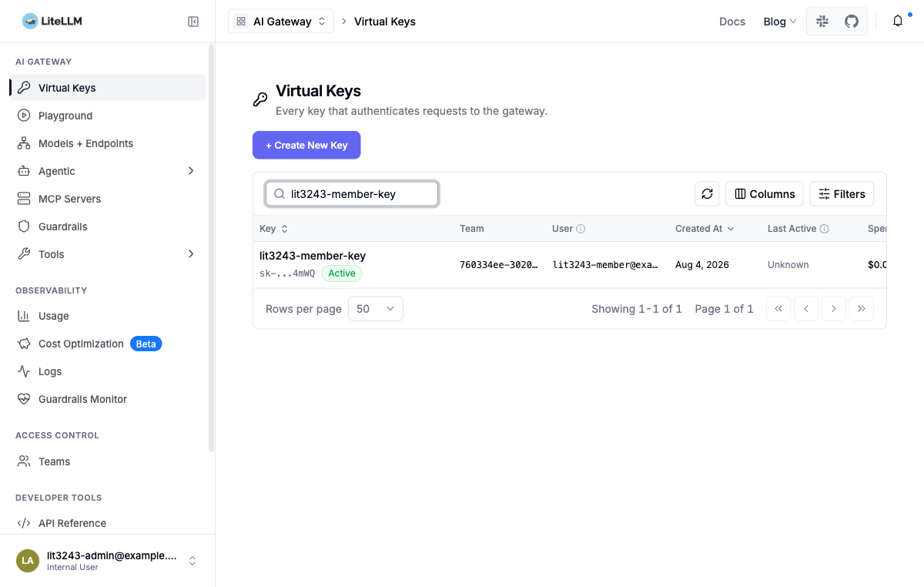Viewport: 924px width, 587px height.
Task: Go to previous page of results
Action: tap(806, 309)
